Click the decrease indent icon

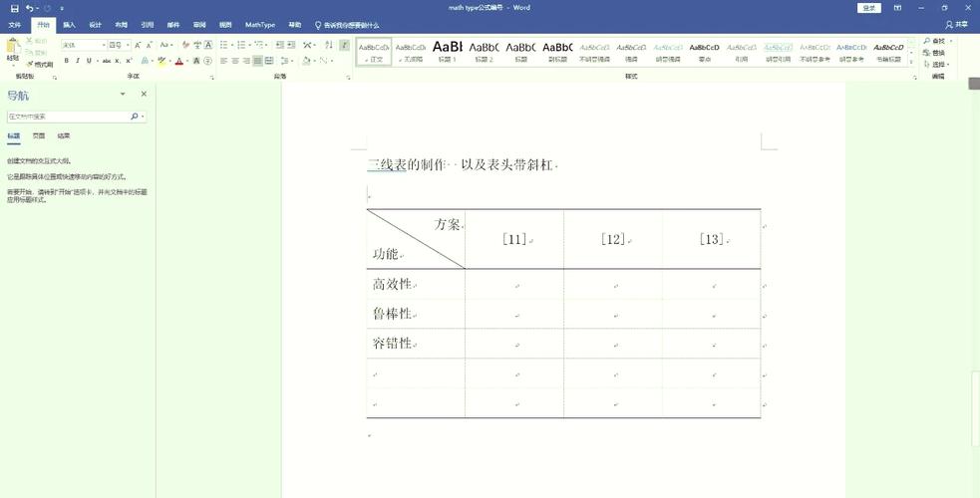[280, 45]
